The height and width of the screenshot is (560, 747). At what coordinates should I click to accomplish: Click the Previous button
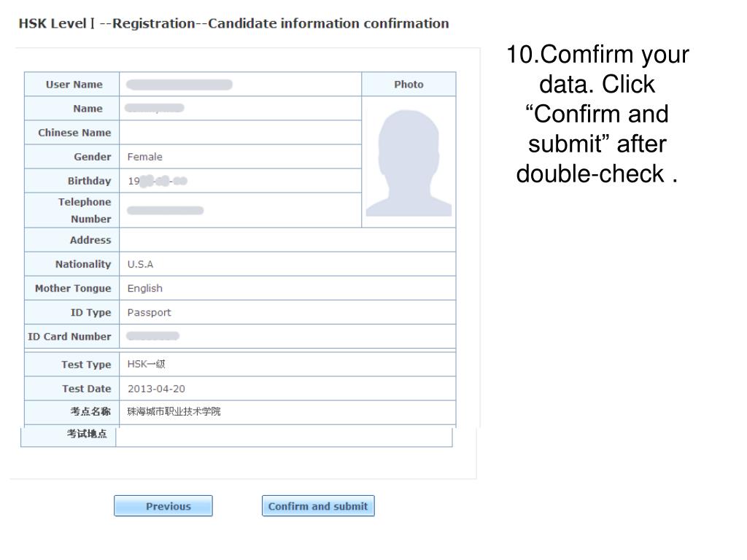click(163, 506)
